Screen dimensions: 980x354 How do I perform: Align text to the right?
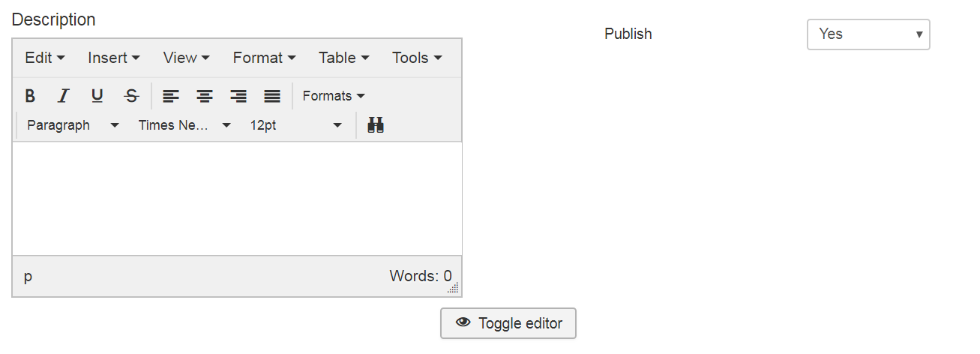pyautogui.click(x=238, y=96)
